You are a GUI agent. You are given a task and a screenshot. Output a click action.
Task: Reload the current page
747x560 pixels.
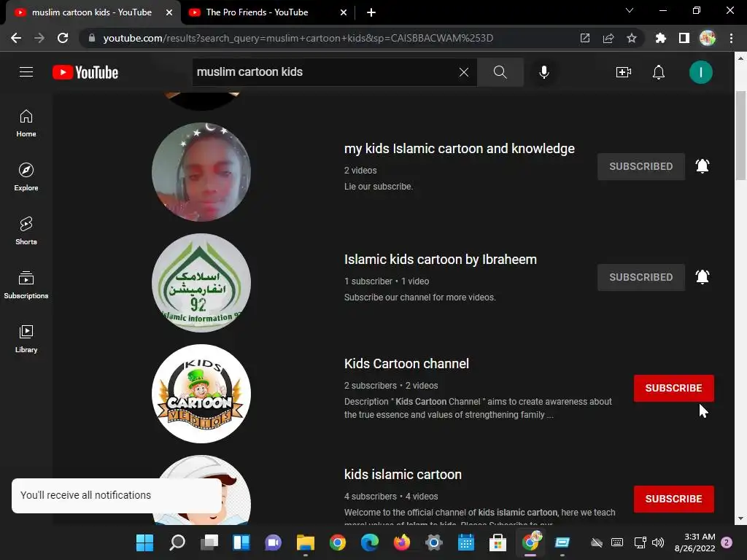[63, 38]
